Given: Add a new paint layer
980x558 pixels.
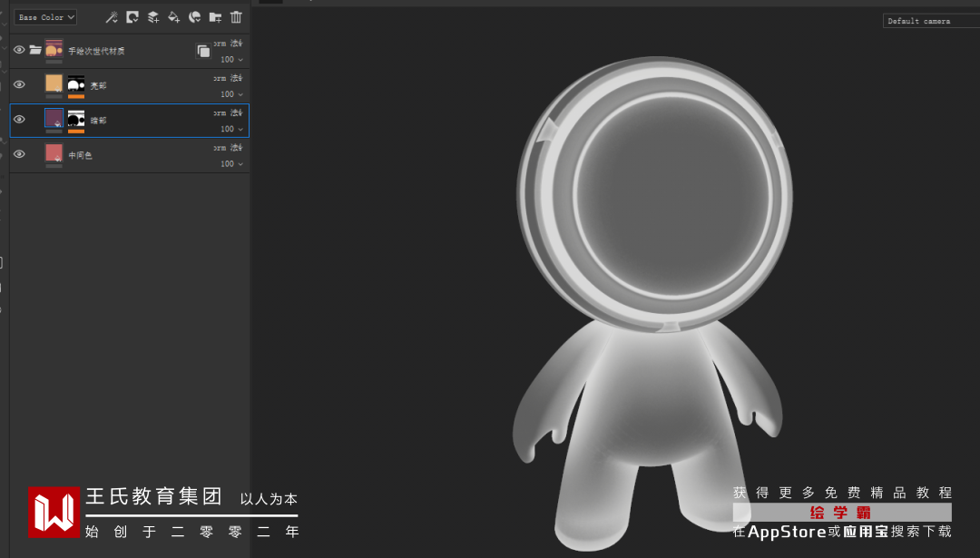Looking at the screenshot, I should coord(153,17).
